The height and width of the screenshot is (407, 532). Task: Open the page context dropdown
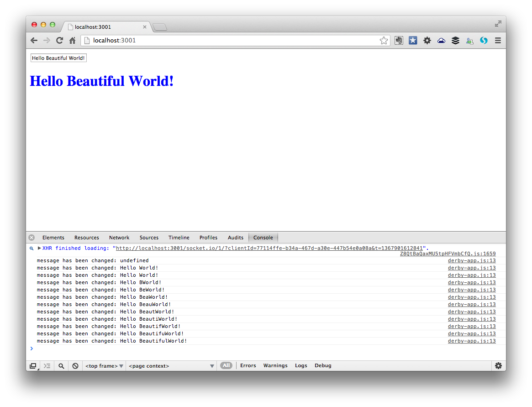(171, 365)
